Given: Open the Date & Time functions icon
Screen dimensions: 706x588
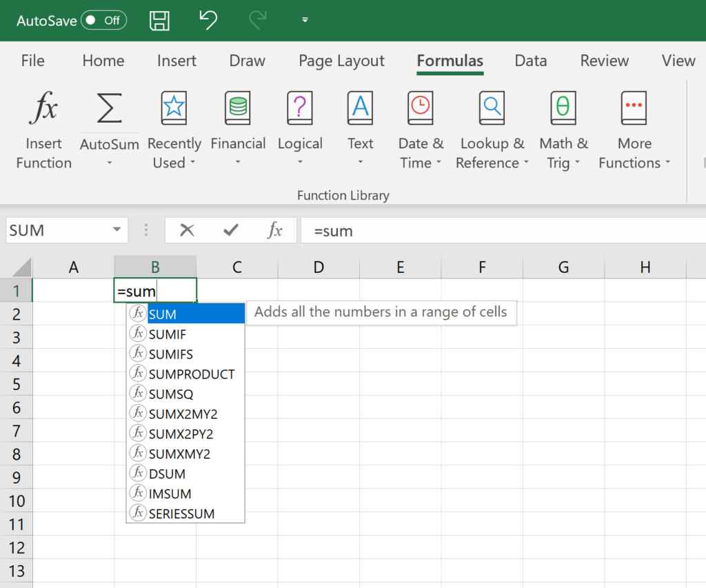Looking at the screenshot, I should click(x=421, y=109).
